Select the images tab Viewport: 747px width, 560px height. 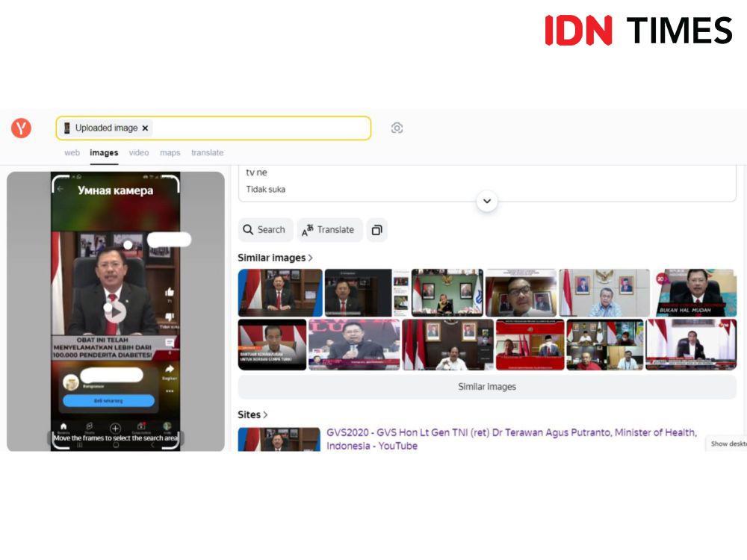[x=104, y=153]
